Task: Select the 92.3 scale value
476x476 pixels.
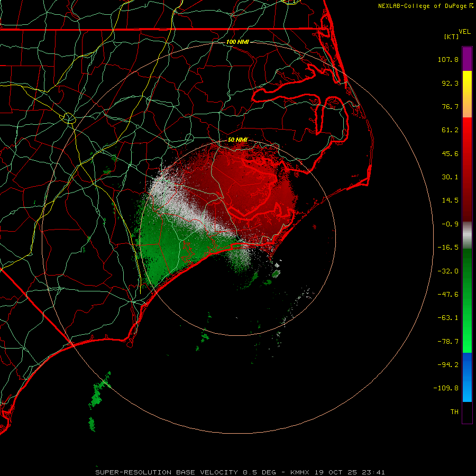Action: click(x=450, y=83)
